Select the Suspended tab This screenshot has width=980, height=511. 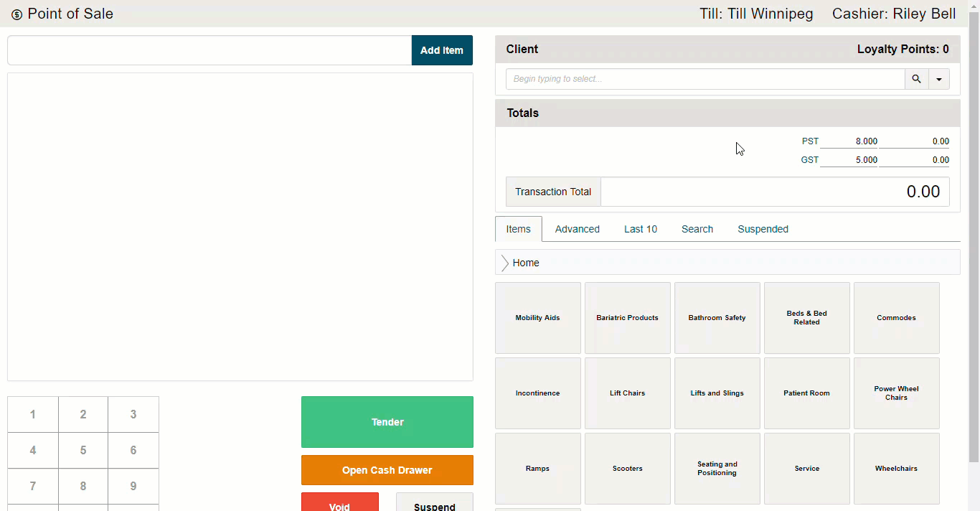[x=763, y=229]
